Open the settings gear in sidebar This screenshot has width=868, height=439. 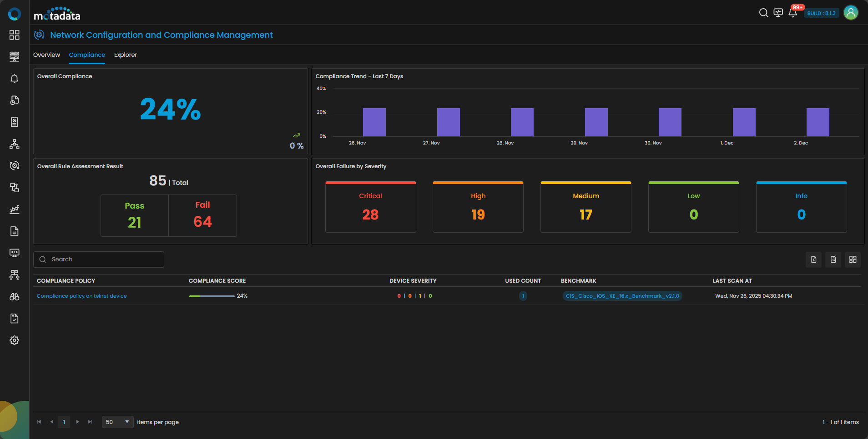(x=15, y=340)
